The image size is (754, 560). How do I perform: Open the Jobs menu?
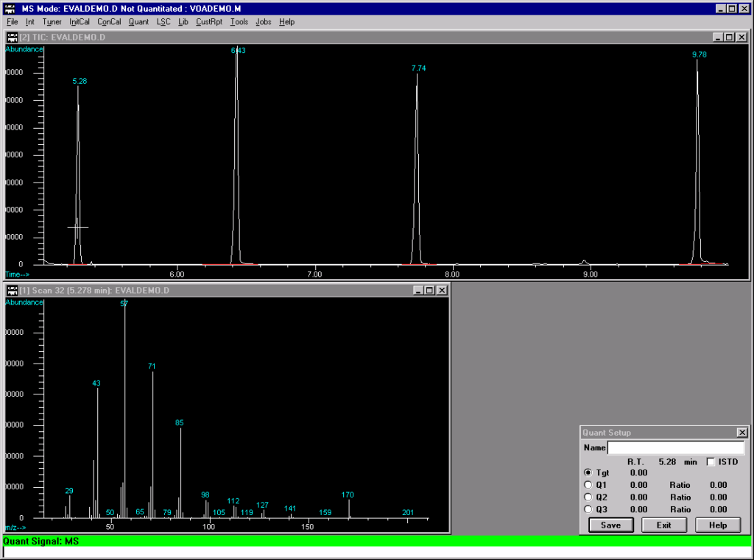coord(263,22)
